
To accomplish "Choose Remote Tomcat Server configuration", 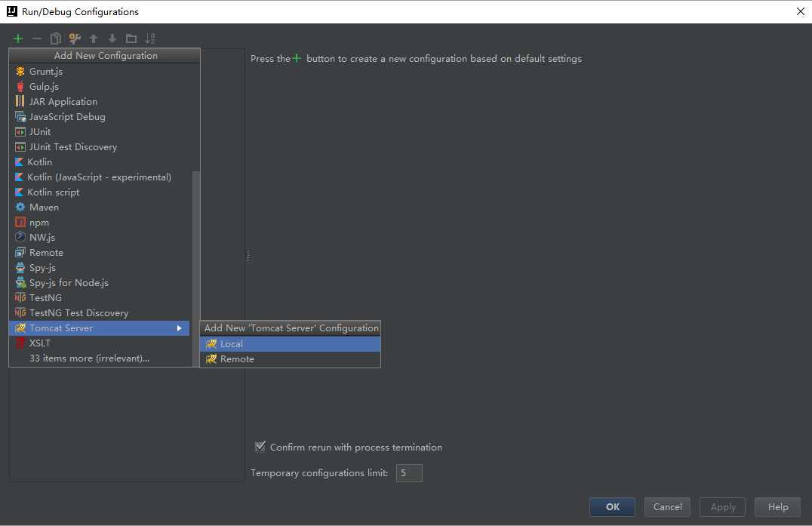I will pyautogui.click(x=290, y=358).
